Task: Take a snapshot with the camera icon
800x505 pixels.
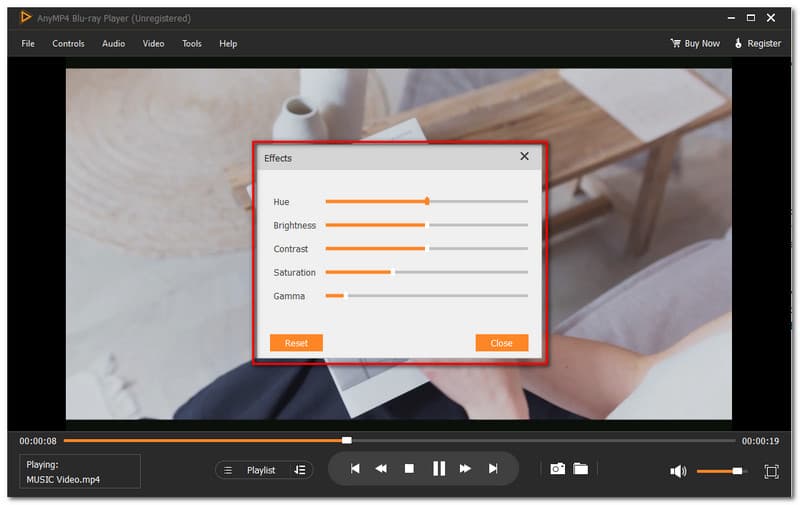Action: point(557,469)
